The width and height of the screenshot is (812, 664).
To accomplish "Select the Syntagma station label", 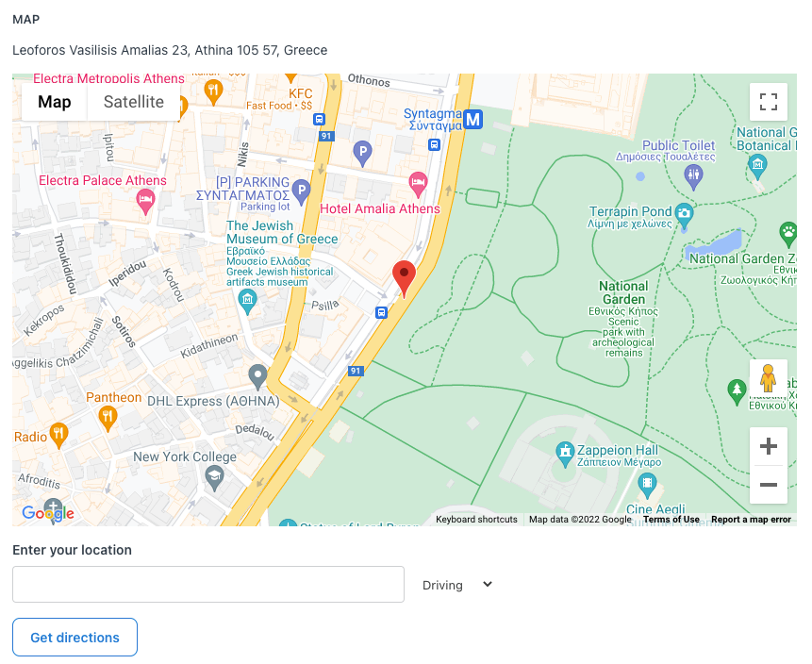I will (433, 120).
